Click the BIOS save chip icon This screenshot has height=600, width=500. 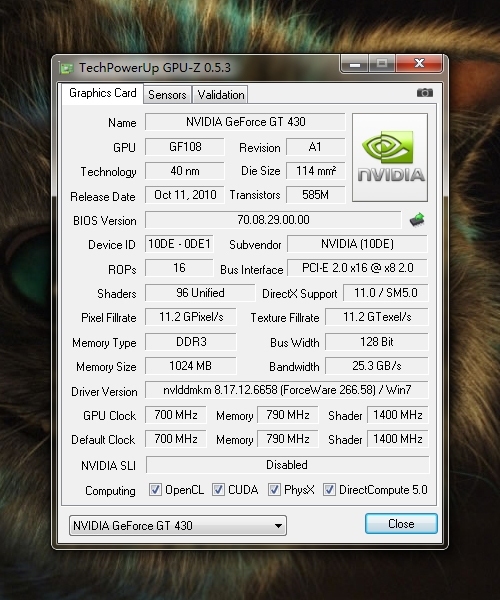(417, 220)
